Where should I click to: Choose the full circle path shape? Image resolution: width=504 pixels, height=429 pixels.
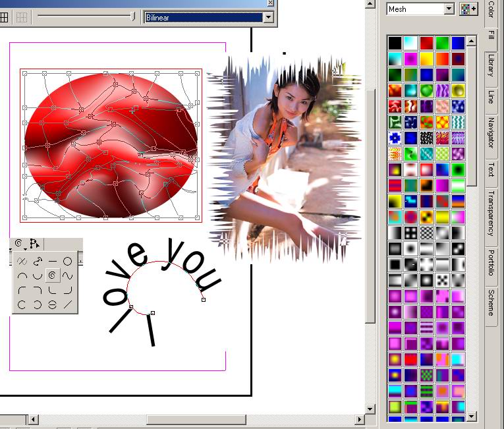tap(67, 261)
